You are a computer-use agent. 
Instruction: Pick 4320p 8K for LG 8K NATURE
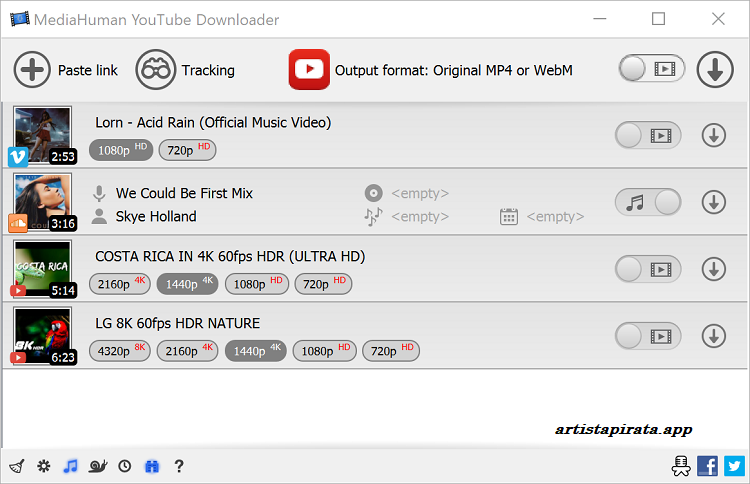click(120, 351)
